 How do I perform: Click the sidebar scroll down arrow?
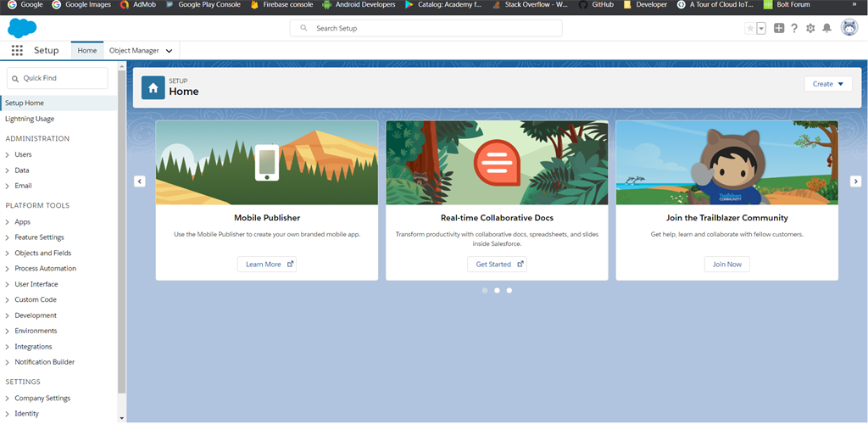(x=122, y=418)
